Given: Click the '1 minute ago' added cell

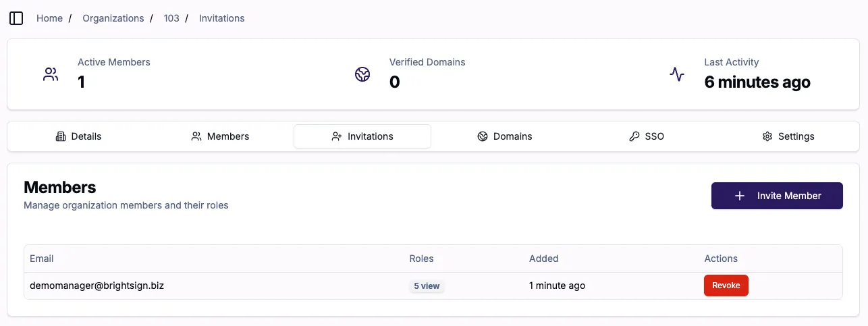Looking at the screenshot, I should [557, 286].
